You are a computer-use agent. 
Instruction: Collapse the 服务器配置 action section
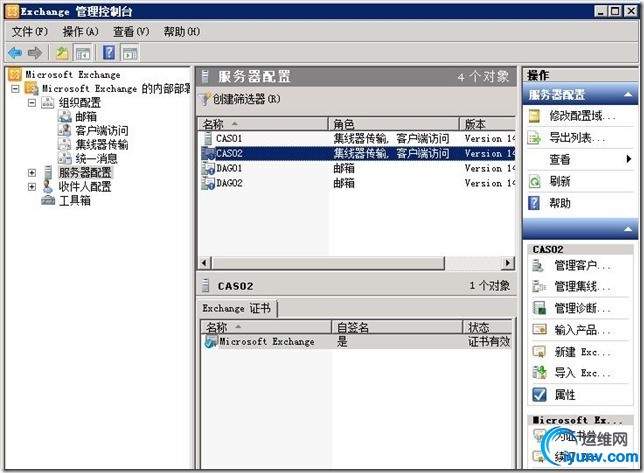point(628,95)
